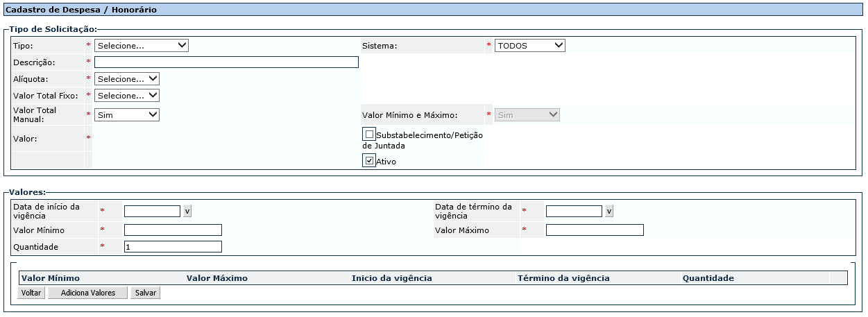Viewport: 868px width, 317px height.
Task: Open the Valor Total Manual dropdown
Action: pos(127,114)
